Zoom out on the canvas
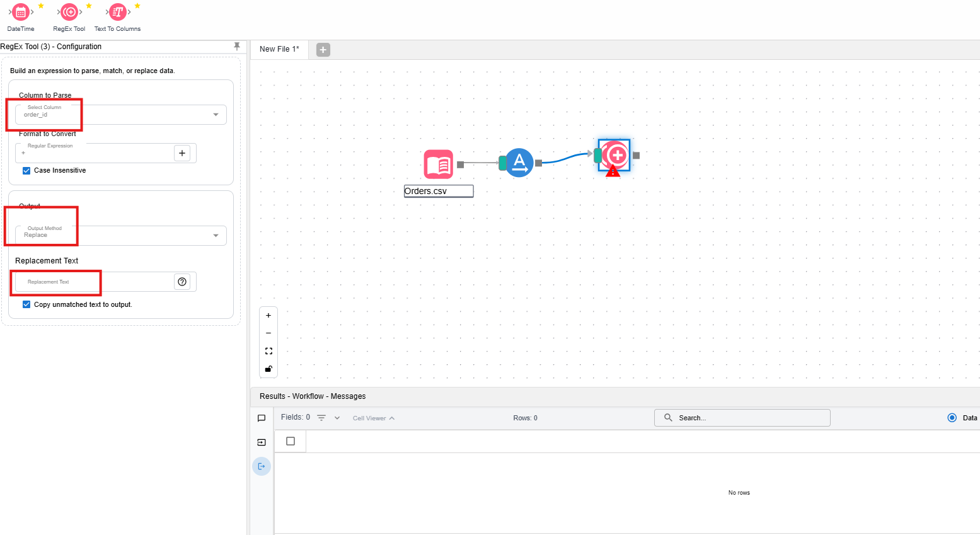Image resolution: width=980 pixels, height=535 pixels. pos(268,333)
